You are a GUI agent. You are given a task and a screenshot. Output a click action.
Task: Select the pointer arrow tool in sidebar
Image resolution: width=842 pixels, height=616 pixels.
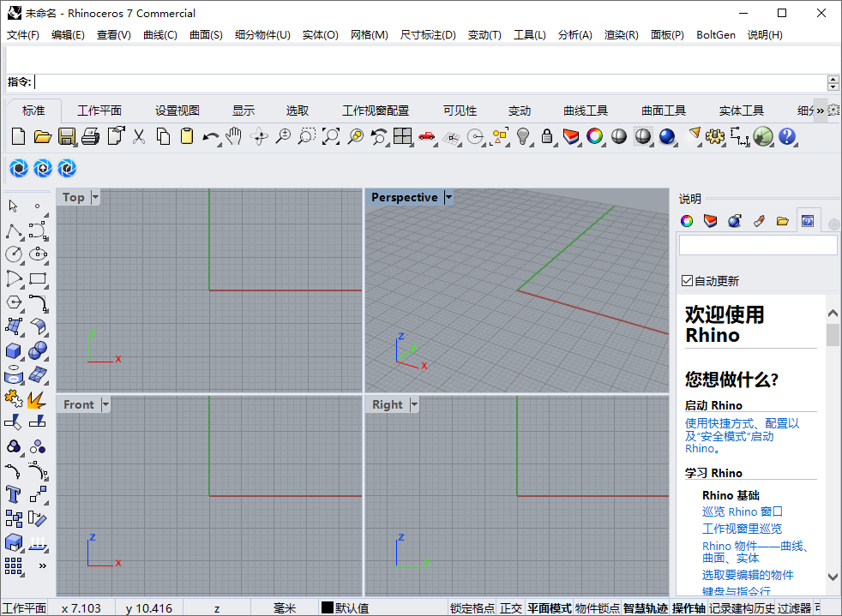14,206
